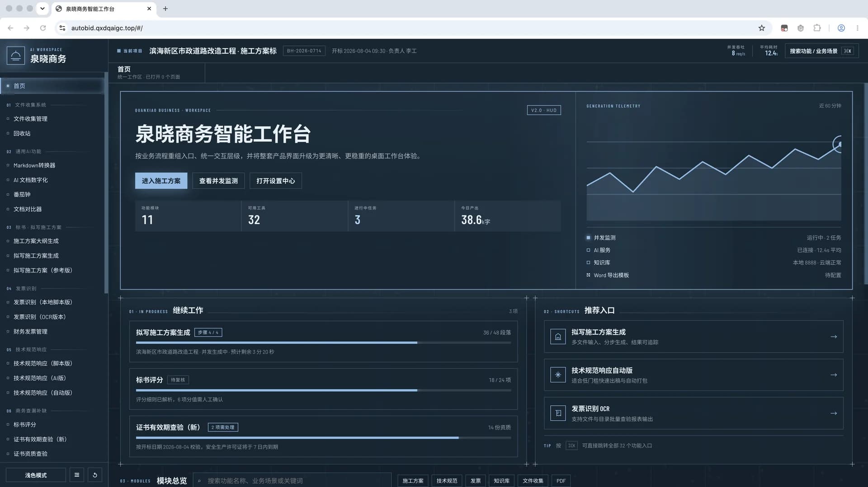
Task: Open the 首页 workspace tab
Action: coord(156,72)
